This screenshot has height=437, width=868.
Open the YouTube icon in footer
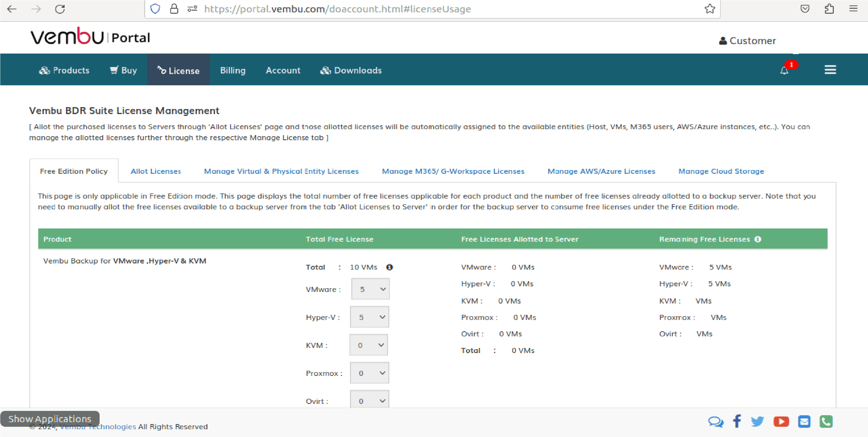tap(781, 421)
